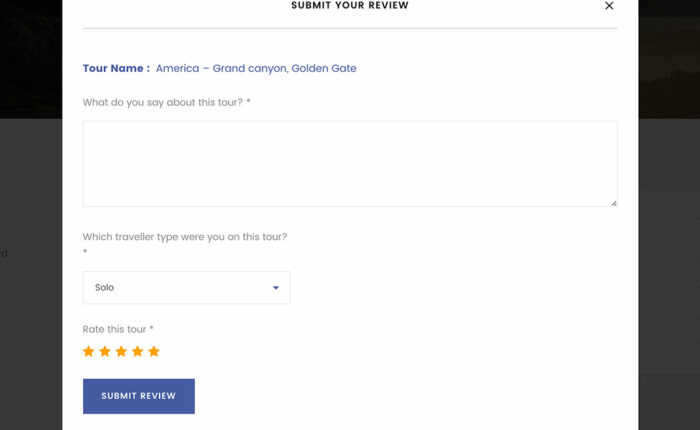Select the third star rating
Image resolution: width=700 pixels, height=430 pixels.
pyautogui.click(x=121, y=351)
